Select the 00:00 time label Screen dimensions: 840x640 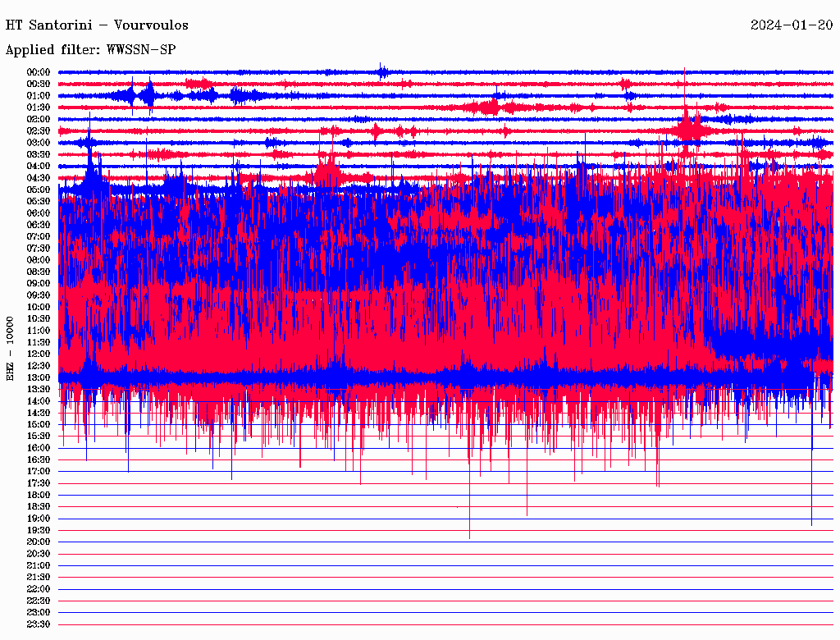click(39, 72)
